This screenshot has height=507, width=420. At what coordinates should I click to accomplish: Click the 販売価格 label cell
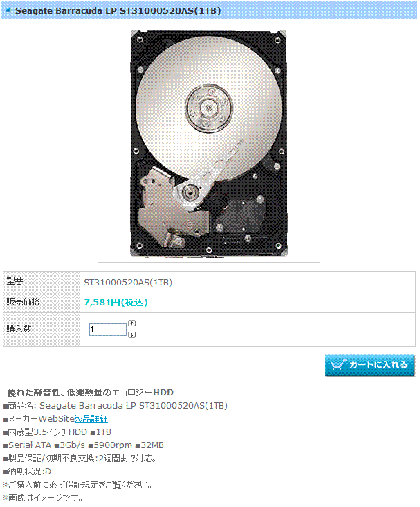pyautogui.click(x=42, y=302)
